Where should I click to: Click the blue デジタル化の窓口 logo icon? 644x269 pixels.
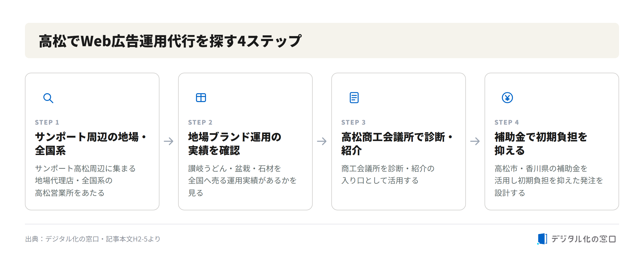pyautogui.click(x=542, y=239)
